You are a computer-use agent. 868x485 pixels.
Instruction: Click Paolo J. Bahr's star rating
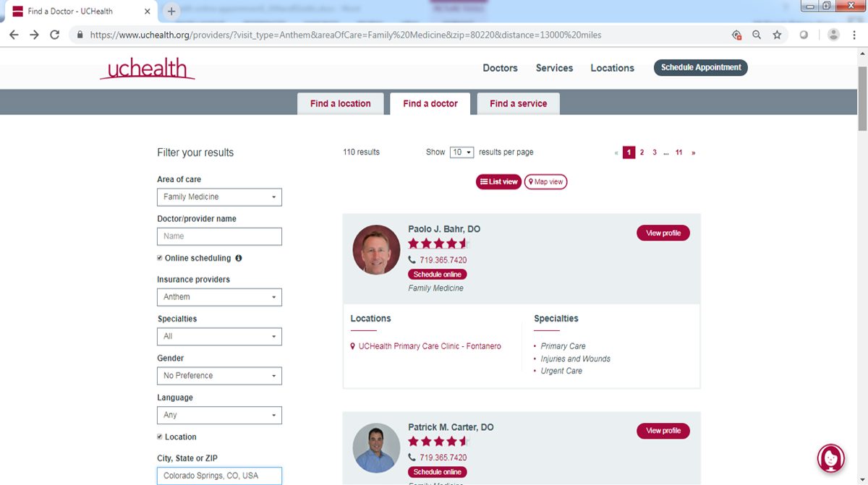438,244
